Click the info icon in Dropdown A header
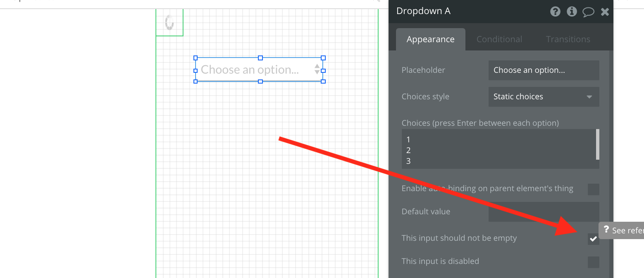The height and width of the screenshot is (278, 644). point(572,12)
